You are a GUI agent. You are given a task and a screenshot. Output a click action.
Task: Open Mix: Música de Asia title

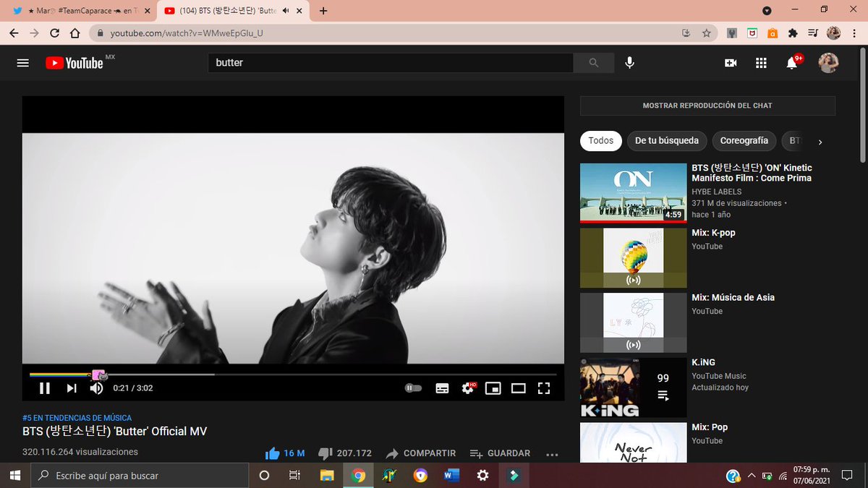pyautogui.click(x=733, y=297)
